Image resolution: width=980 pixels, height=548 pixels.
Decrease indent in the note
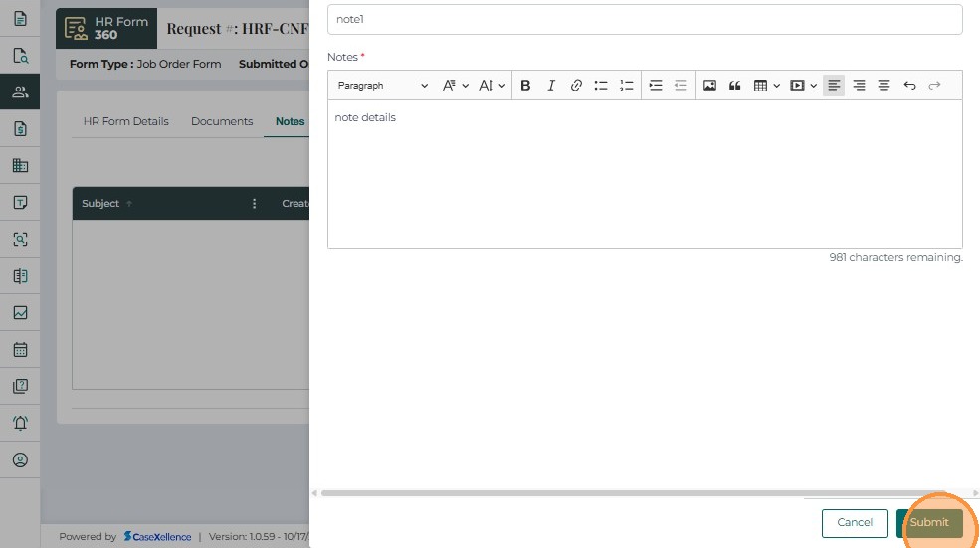click(681, 85)
